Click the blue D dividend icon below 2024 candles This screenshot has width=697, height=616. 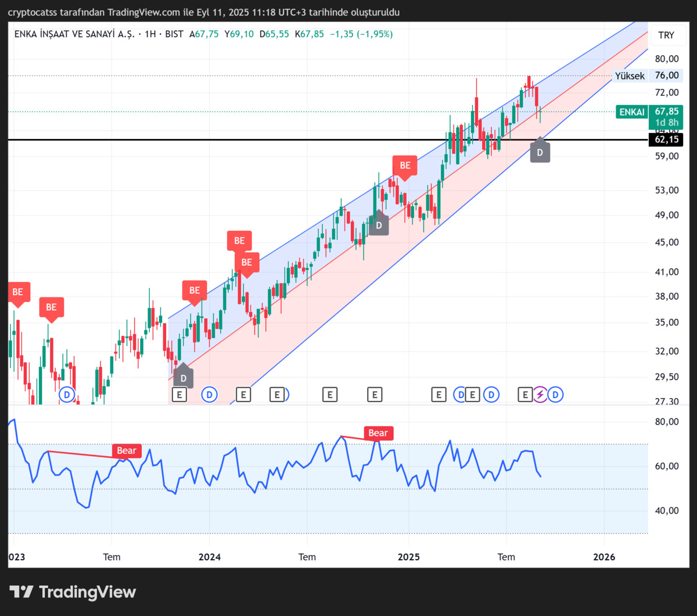(x=209, y=395)
